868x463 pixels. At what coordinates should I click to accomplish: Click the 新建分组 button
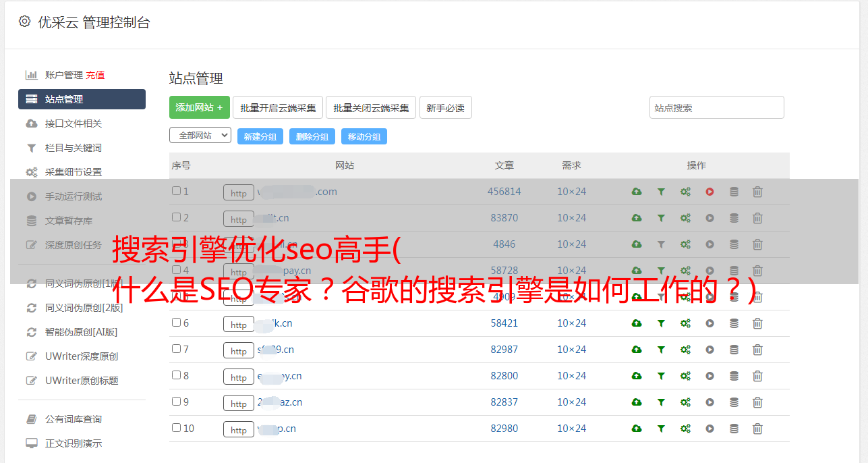[260, 136]
